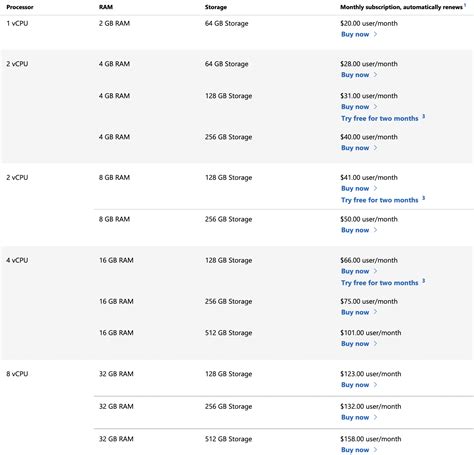Click the Storage column header
The width and height of the screenshot is (474, 455).
pyautogui.click(x=216, y=7)
